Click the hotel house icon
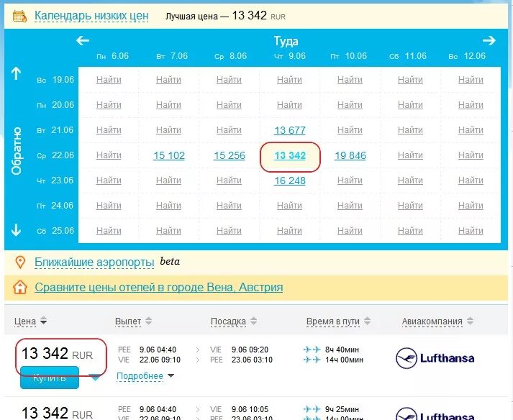 20,287
